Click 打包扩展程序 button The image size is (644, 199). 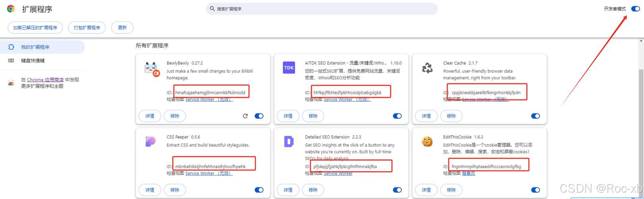coord(87,27)
